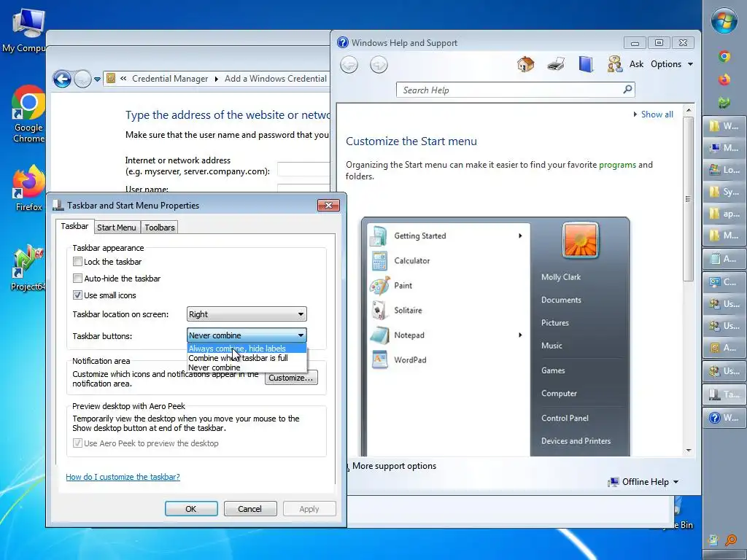This screenshot has height=560, width=747.
Task: Click Internet or network address field
Action: [303, 169]
